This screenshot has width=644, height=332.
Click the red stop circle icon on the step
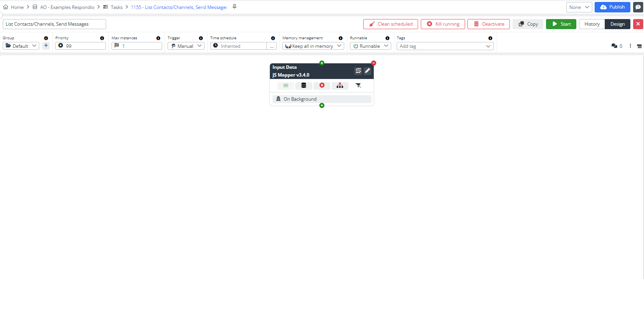322,86
